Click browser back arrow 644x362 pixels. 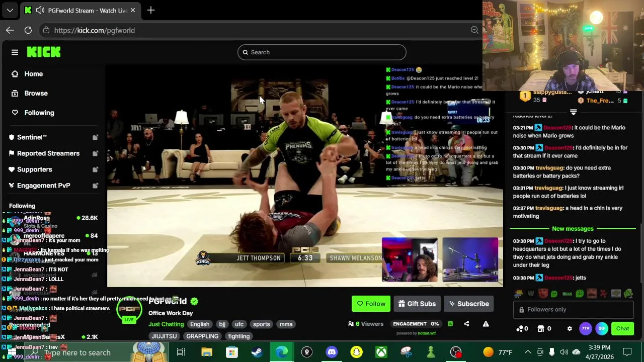point(10,30)
